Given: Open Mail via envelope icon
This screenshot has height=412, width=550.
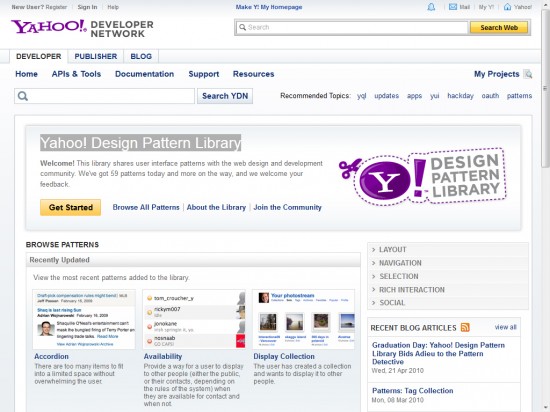Looking at the screenshot, I should coord(453,7).
